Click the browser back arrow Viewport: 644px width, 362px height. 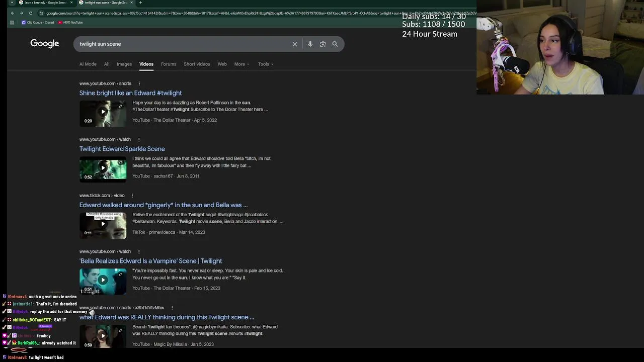[13, 13]
